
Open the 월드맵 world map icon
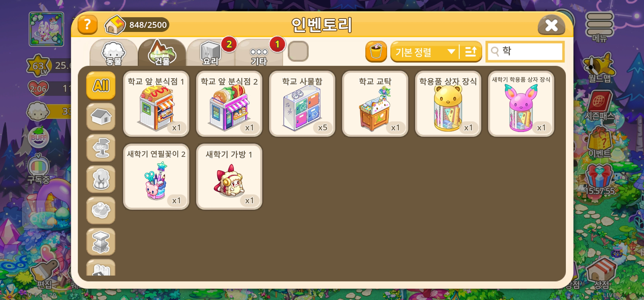[x=600, y=68]
